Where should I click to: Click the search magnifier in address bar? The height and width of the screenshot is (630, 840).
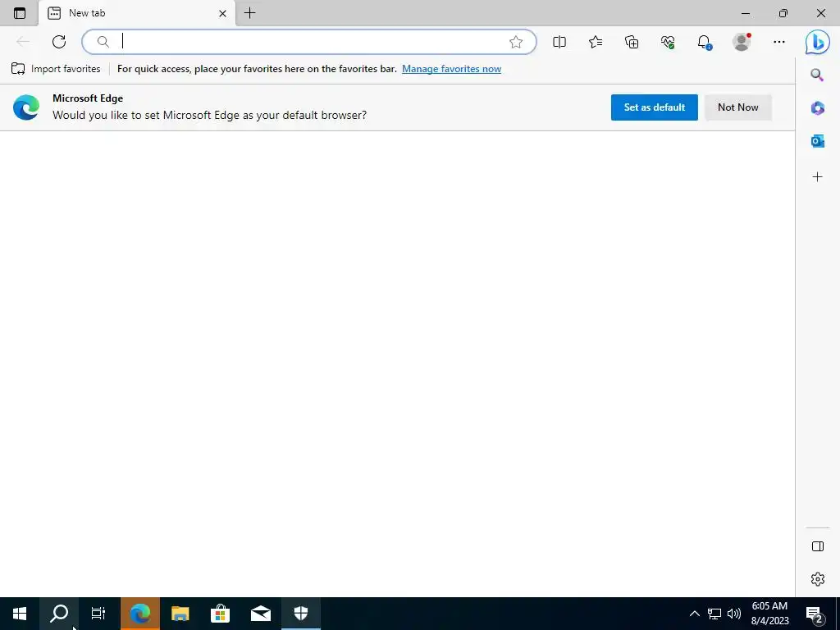[x=103, y=42]
